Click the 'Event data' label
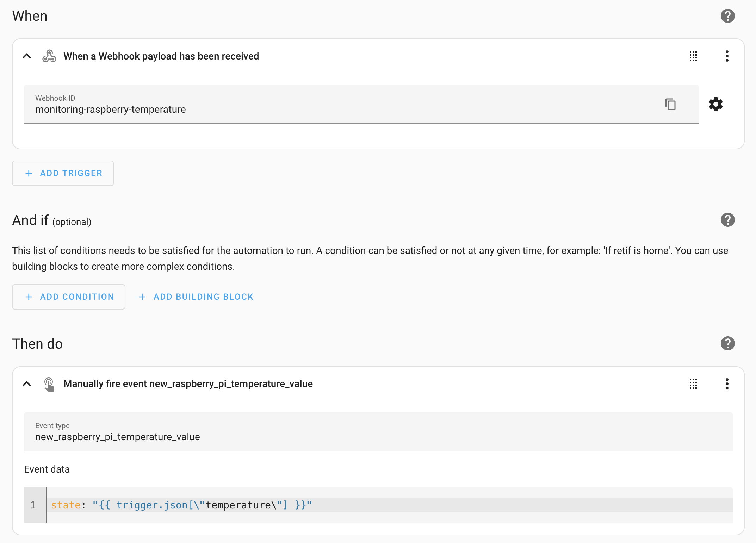This screenshot has height=543, width=756. pyautogui.click(x=47, y=469)
